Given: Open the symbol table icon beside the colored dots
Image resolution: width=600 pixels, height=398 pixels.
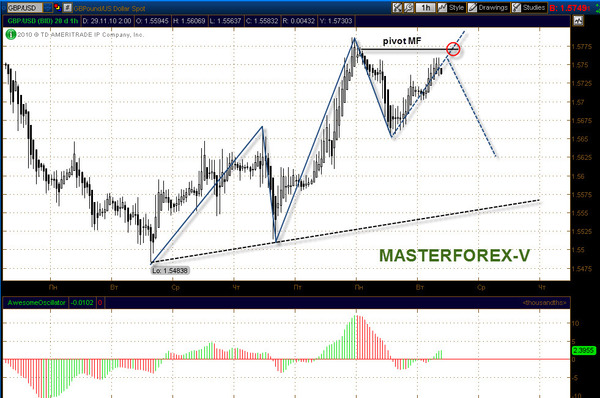Looking at the screenshot, I should click(67, 7).
